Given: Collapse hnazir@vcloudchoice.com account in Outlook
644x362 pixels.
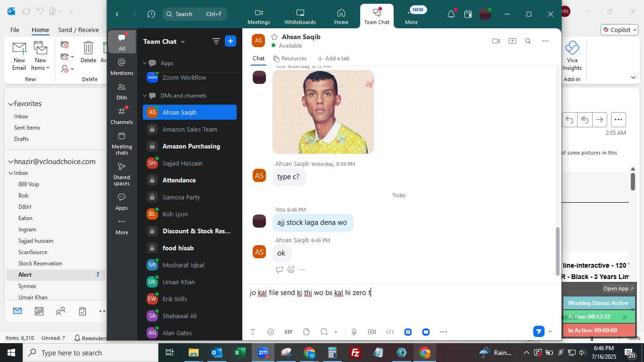Looking at the screenshot, I should click(10, 162).
